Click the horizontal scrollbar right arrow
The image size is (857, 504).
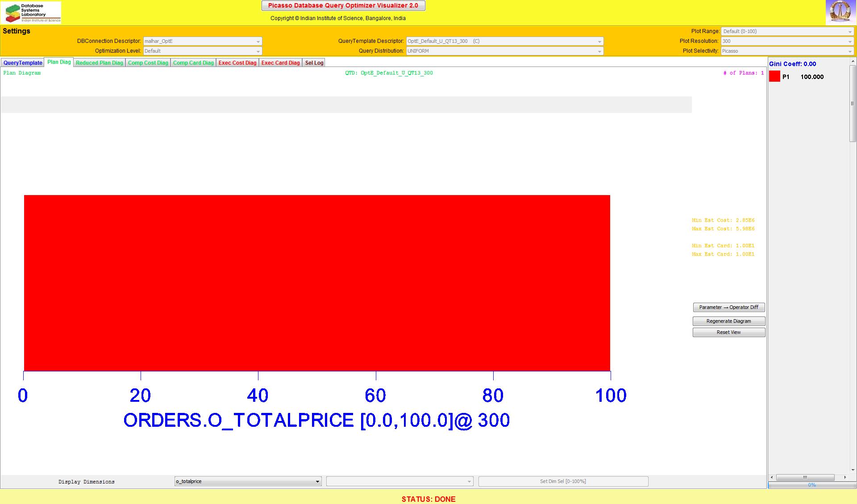[x=845, y=477]
